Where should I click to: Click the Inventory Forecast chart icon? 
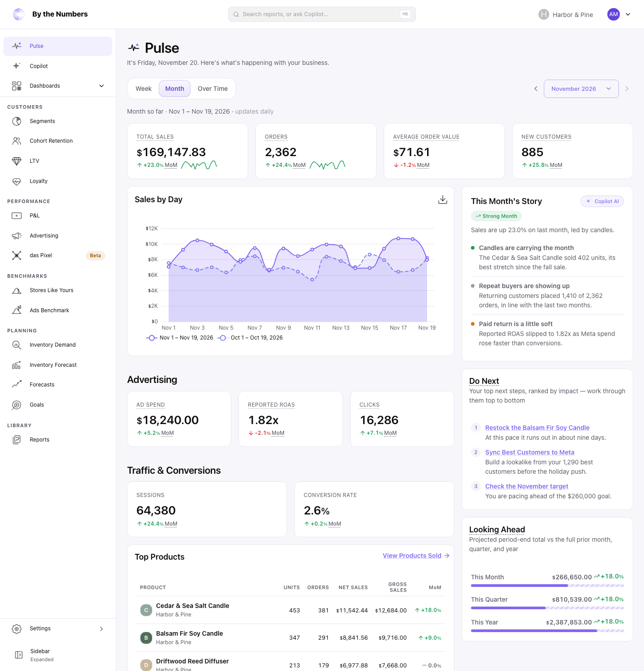(17, 365)
